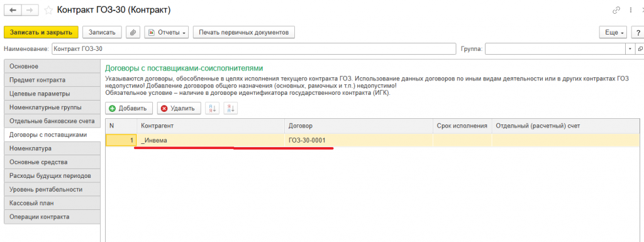This screenshot has width=644, height=242.
Task: Open the Номенклатура tab
Action: coord(52,148)
